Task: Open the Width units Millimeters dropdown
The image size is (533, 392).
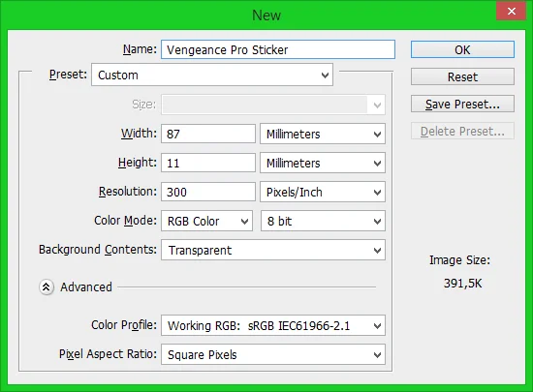Action: [x=323, y=135]
